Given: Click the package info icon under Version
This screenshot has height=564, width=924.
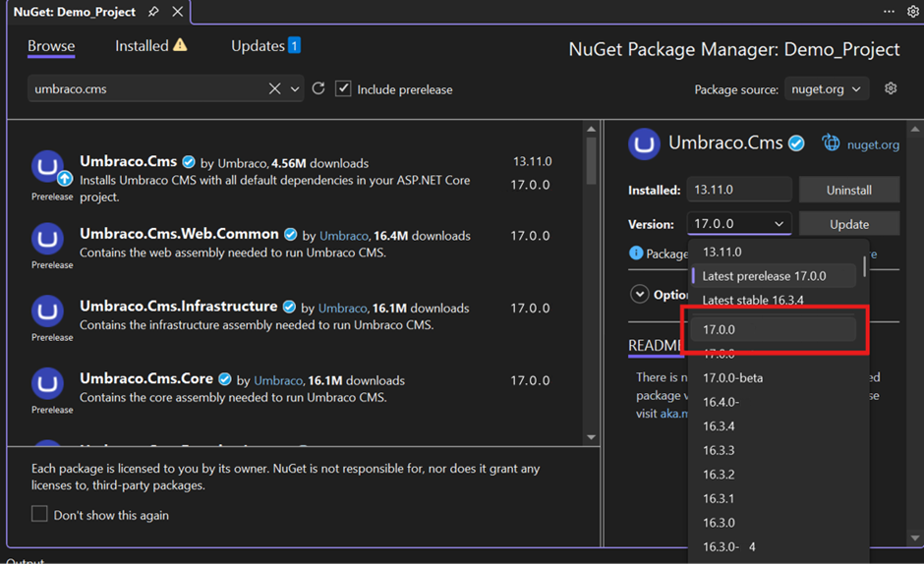Looking at the screenshot, I should [636, 254].
